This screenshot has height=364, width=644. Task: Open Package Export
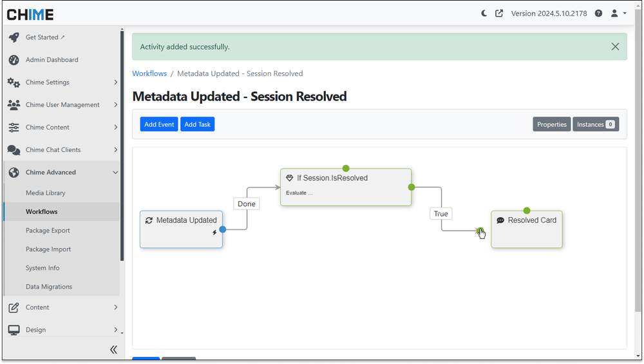[x=48, y=231]
